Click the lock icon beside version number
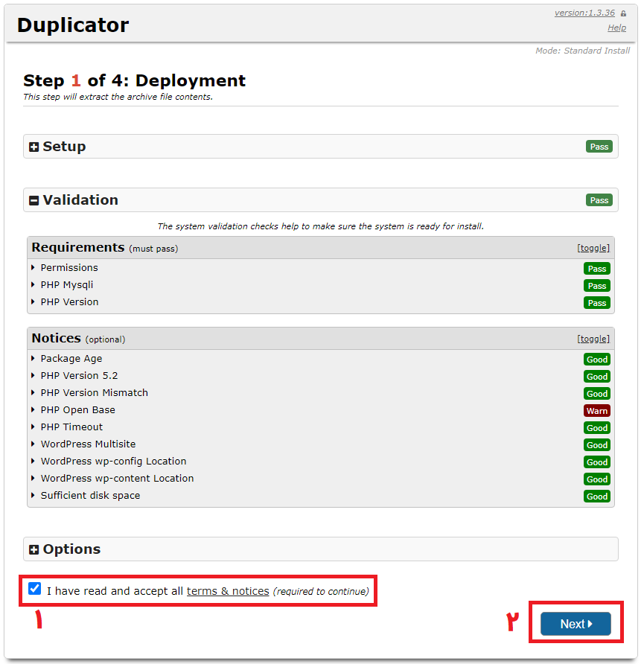 click(x=623, y=13)
